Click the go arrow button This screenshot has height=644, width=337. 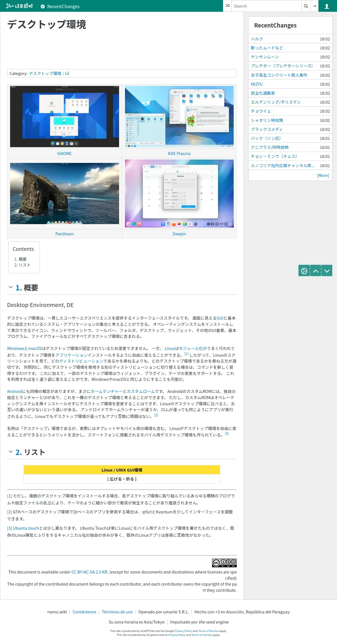pos(314,6)
